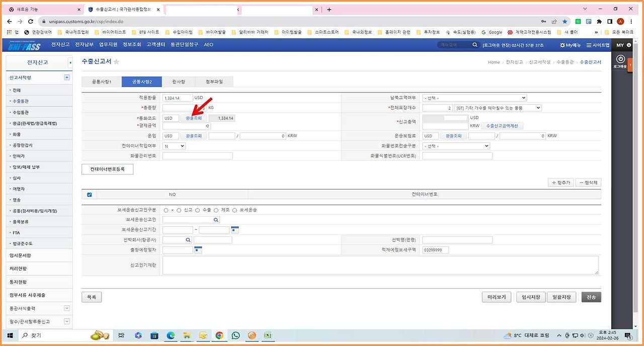644x346 pixels.
Task: Click the 로그아웃 power icon
Action: coord(620,59)
